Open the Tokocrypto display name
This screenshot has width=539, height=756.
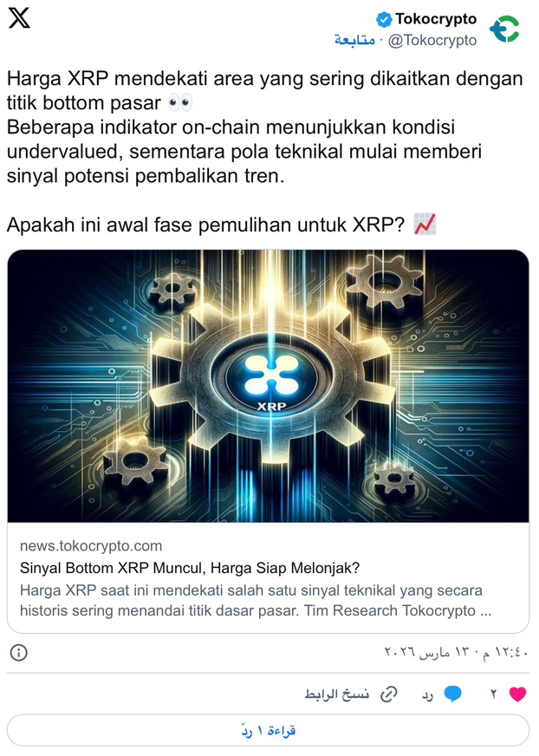436,19
